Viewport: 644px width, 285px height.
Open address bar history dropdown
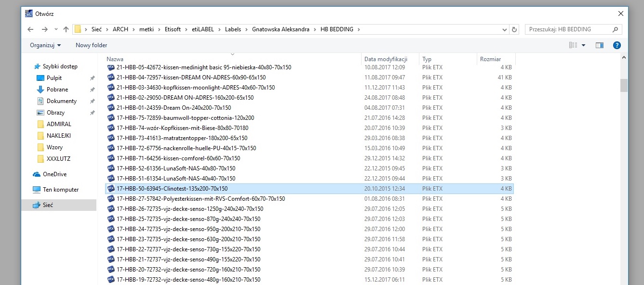click(505, 29)
